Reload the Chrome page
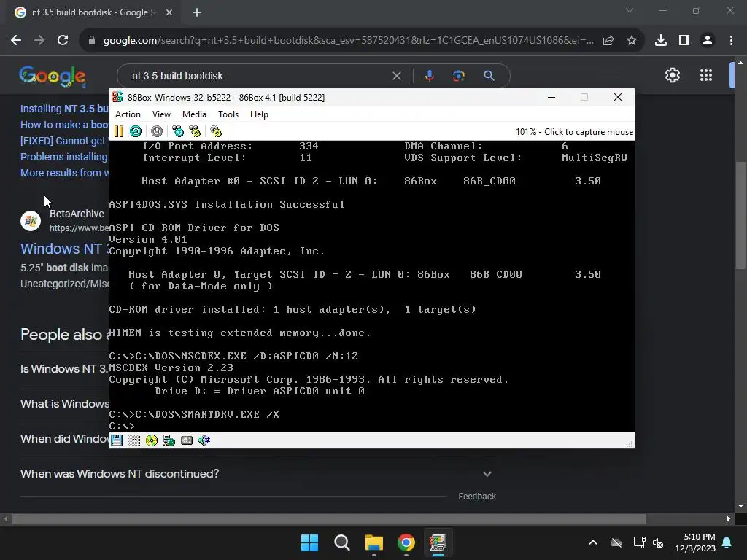This screenshot has width=747, height=560. point(63,40)
